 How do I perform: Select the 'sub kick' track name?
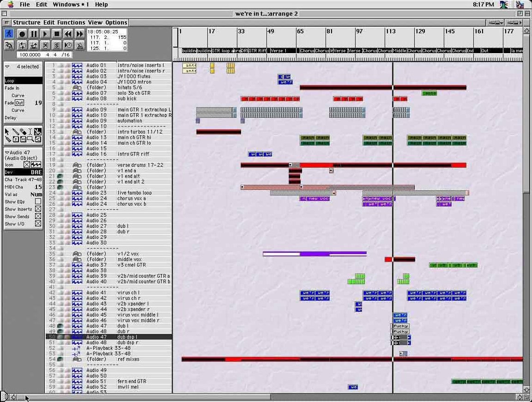point(127,98)
